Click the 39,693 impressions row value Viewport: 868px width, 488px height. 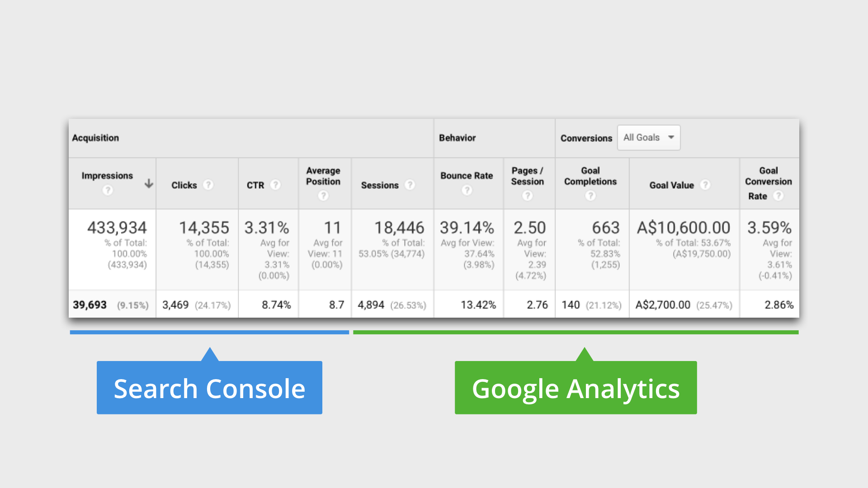tap(90, 305)
